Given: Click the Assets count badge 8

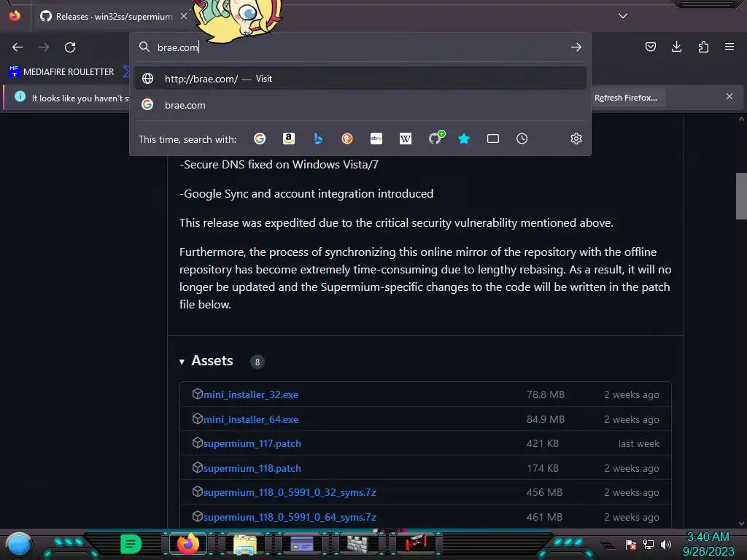Looking at the screenshot, I should 258,362.
